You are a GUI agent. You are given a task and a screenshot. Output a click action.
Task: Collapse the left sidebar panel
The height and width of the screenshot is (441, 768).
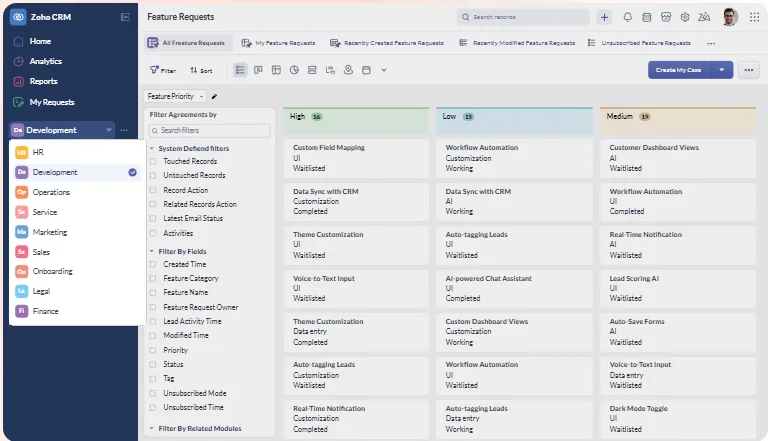coord(125,17)
